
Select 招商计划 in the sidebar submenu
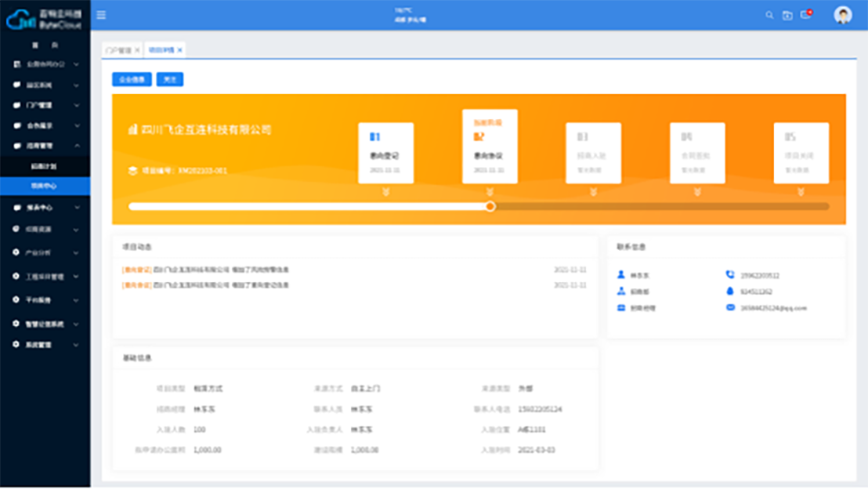44,166
